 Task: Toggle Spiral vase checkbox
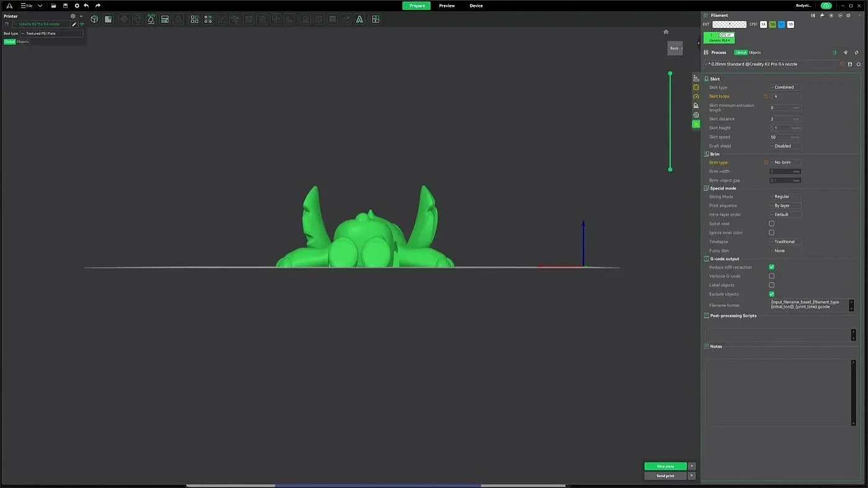[x=771, y=223]
